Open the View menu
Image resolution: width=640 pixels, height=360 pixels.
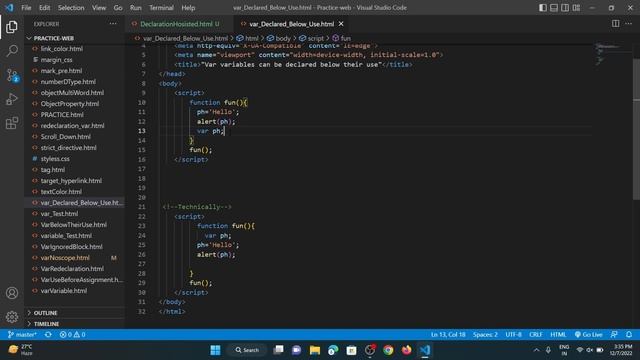(99, 8)
